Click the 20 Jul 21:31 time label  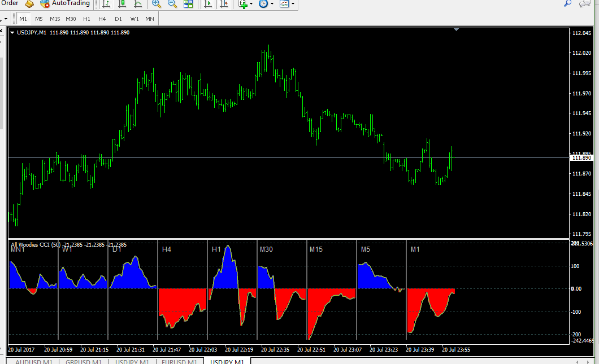pyautogui.click(x=131, y=349)
